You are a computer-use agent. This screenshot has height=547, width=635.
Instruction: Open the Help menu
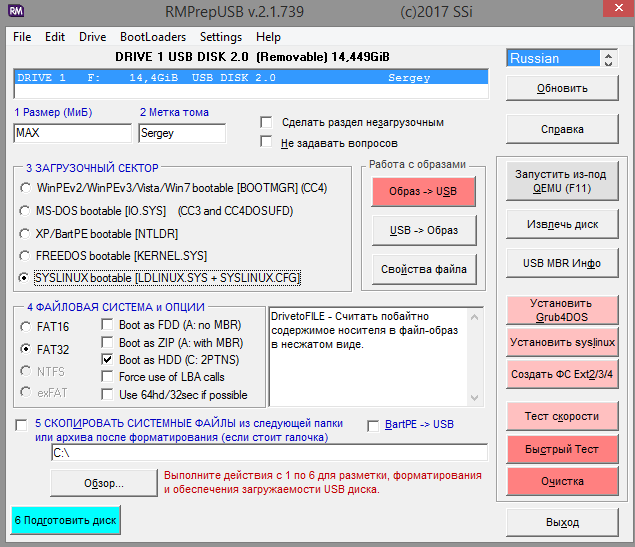[x=268, y=37]
